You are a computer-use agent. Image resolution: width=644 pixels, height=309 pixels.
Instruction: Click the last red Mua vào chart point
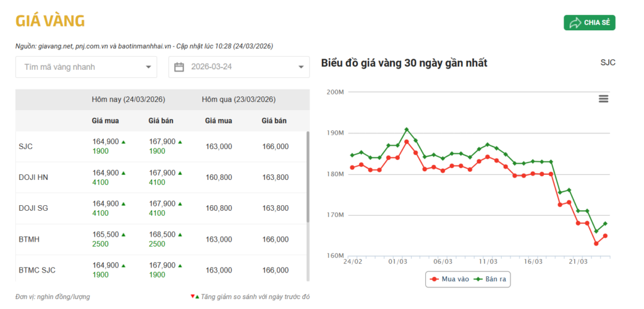pyautogui.click(x=606, y=236)
